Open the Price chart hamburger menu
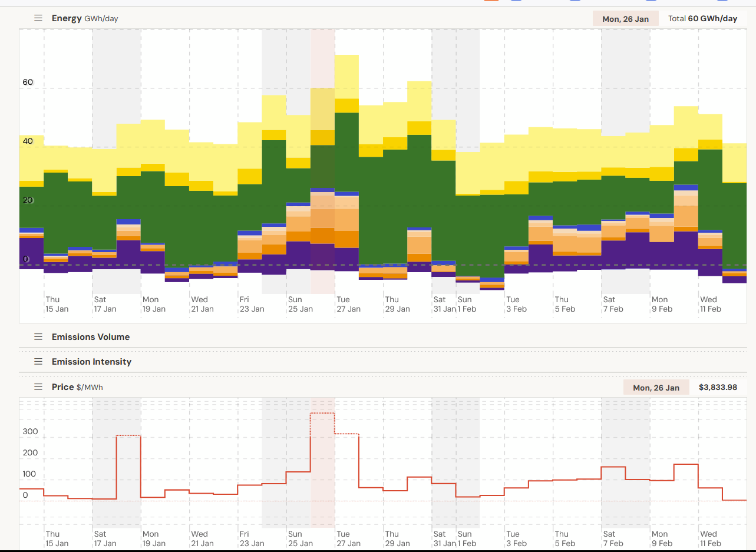Viewport: 756px width, 552px height. coord(38,387)
